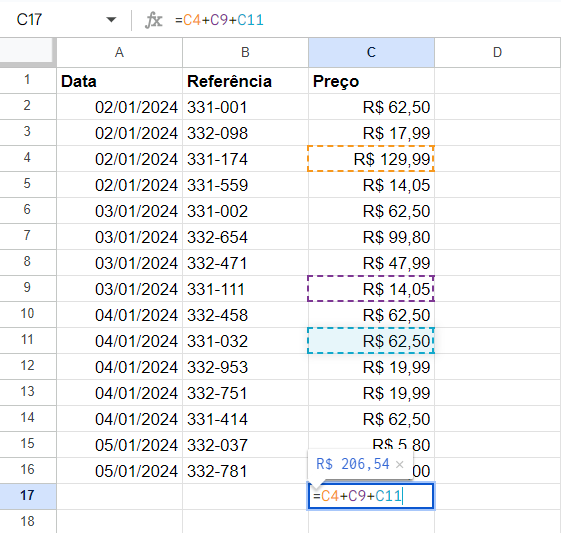This screenshot has height=533, width=561.
Task: Select row 4 header
Action: click(x=28, y=158)
